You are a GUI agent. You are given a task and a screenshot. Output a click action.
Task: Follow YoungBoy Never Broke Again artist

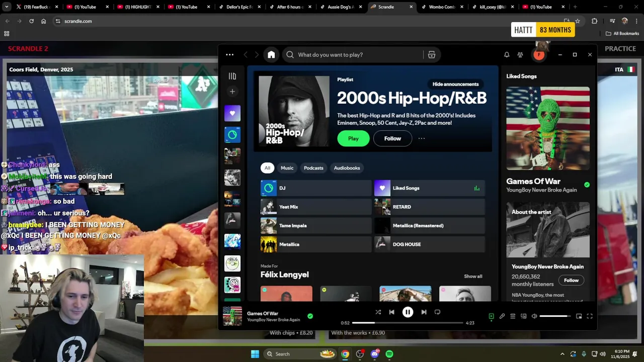point(571,280)
